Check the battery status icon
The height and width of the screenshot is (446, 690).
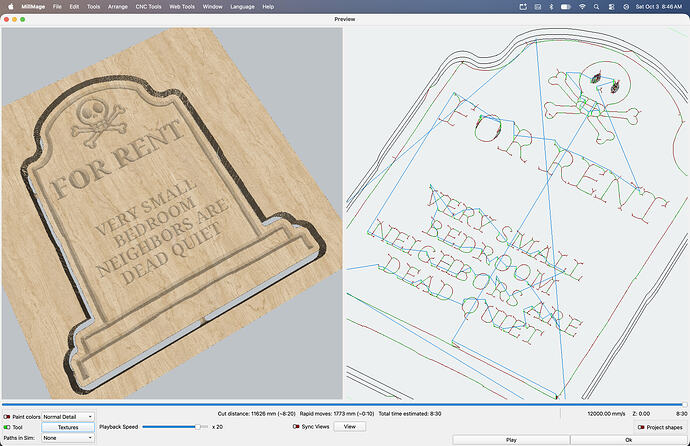tap(566, 7)
